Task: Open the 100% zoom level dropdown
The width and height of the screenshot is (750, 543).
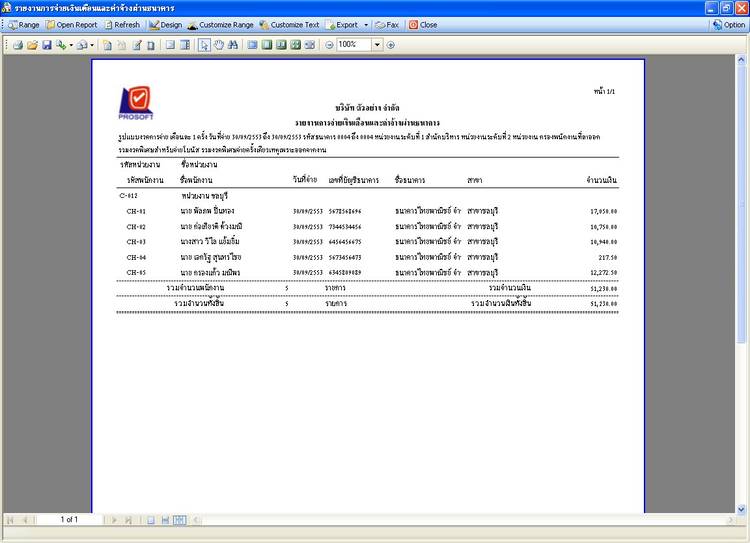Action: tap(377, 45)
